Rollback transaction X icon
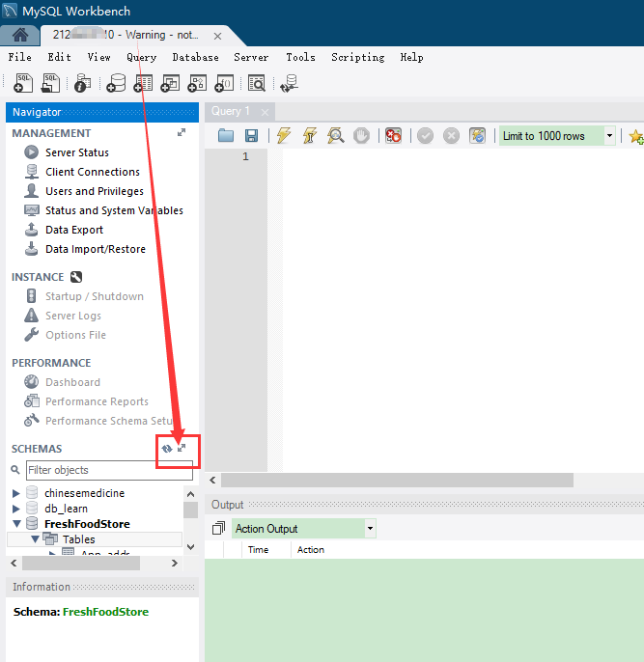 click(451, 136)
